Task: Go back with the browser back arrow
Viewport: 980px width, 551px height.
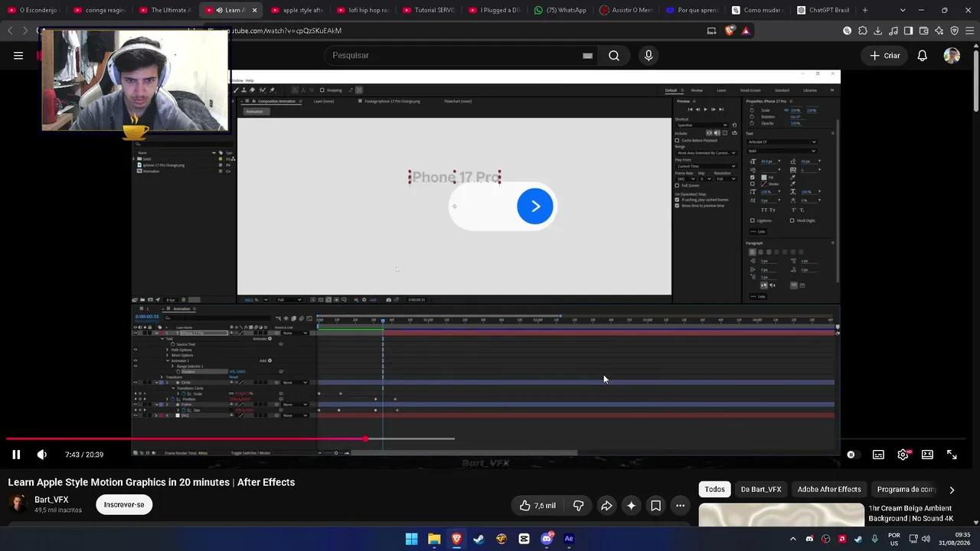Action: point(10,31)
